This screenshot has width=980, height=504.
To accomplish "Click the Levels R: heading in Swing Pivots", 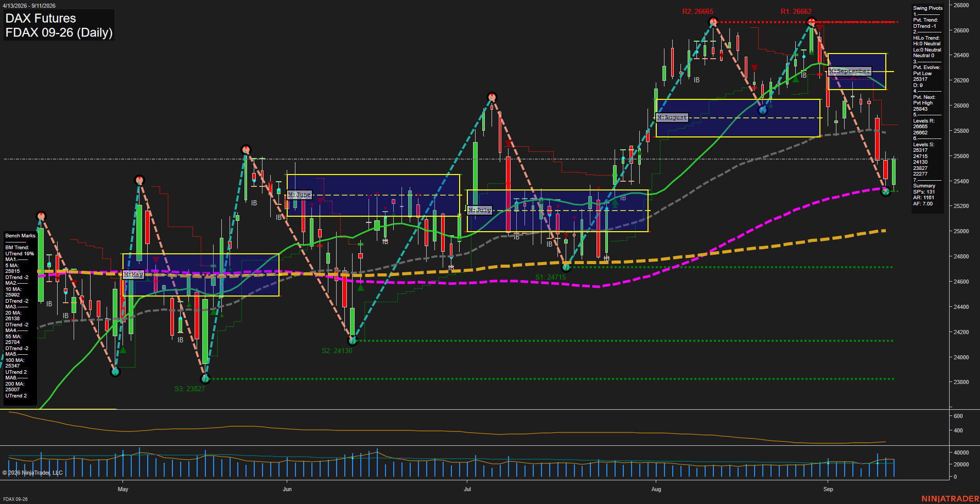I will (x=923, y=121).
